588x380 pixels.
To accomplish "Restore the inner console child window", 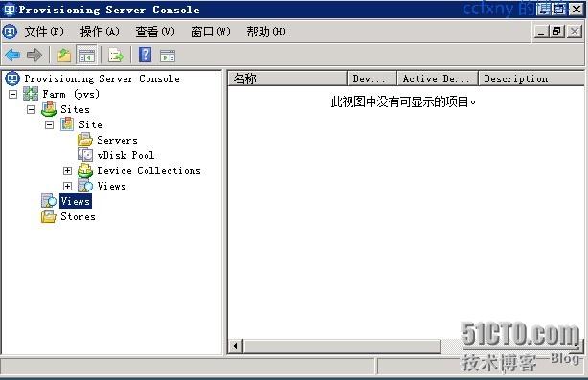I will (556, 32).
